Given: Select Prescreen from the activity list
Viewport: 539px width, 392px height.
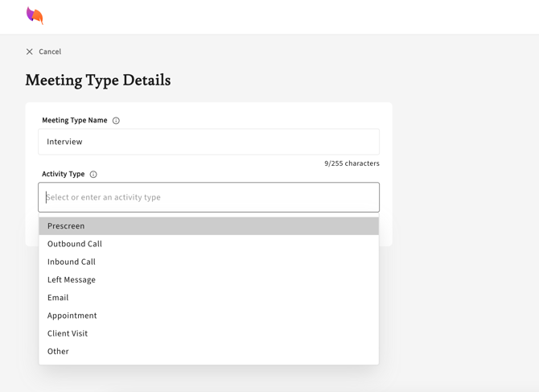Looking at the screenshot, I should tap(66, 226).
